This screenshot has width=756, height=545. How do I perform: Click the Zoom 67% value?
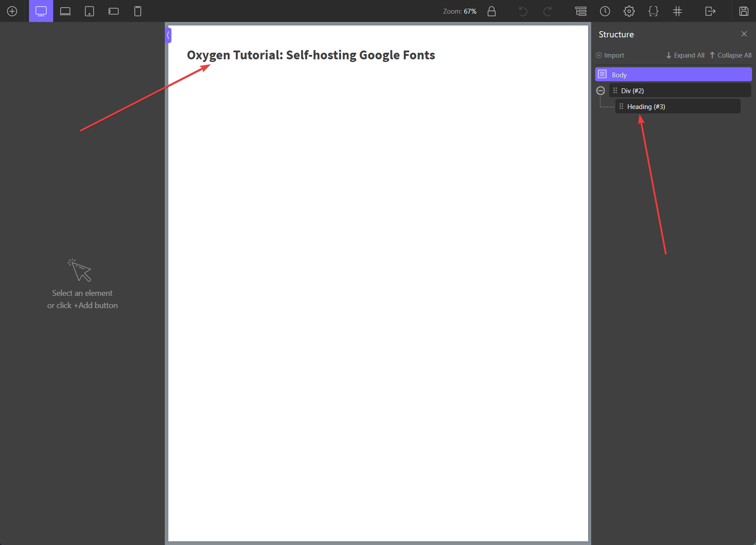[470, 11]
